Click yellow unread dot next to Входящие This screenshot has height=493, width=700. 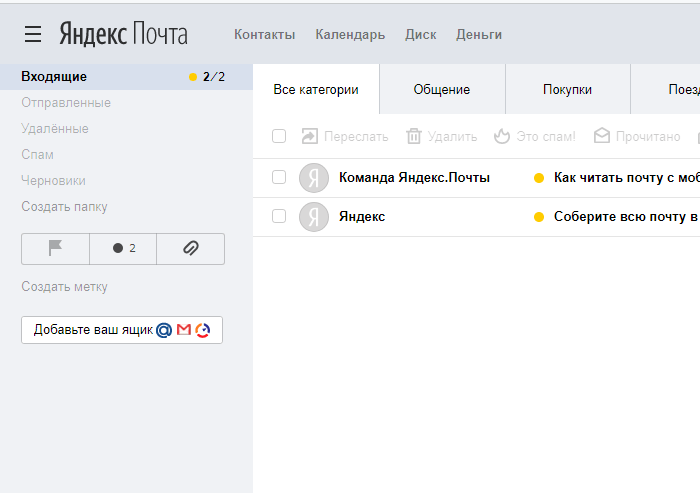coord(193,77)
